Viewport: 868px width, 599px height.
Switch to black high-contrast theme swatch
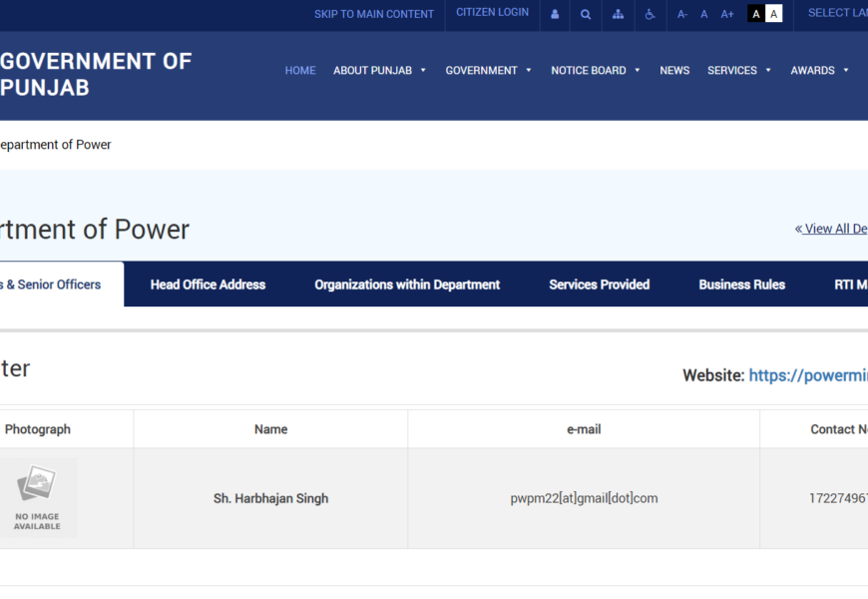pyautogui.click(x=756, y=14)
